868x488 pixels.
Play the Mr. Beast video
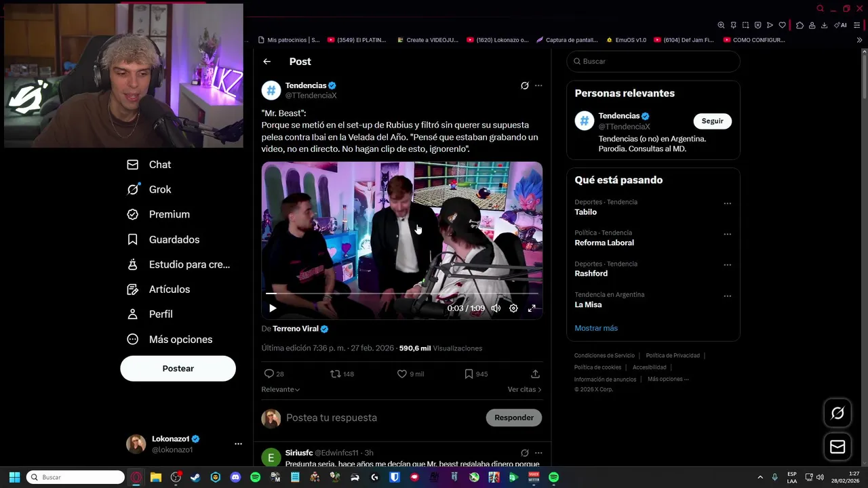[x=273, y=308]
